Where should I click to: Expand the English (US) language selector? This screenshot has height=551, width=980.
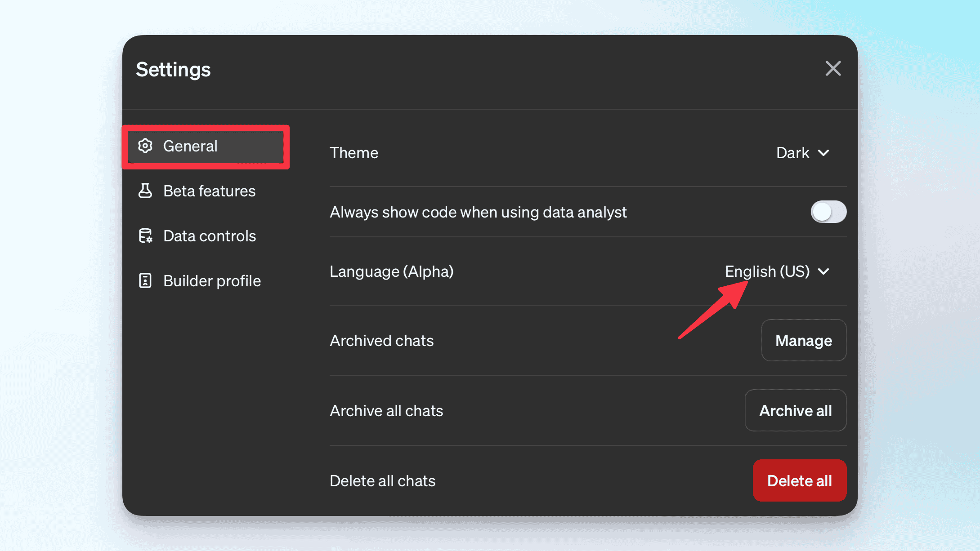[767, 272]
